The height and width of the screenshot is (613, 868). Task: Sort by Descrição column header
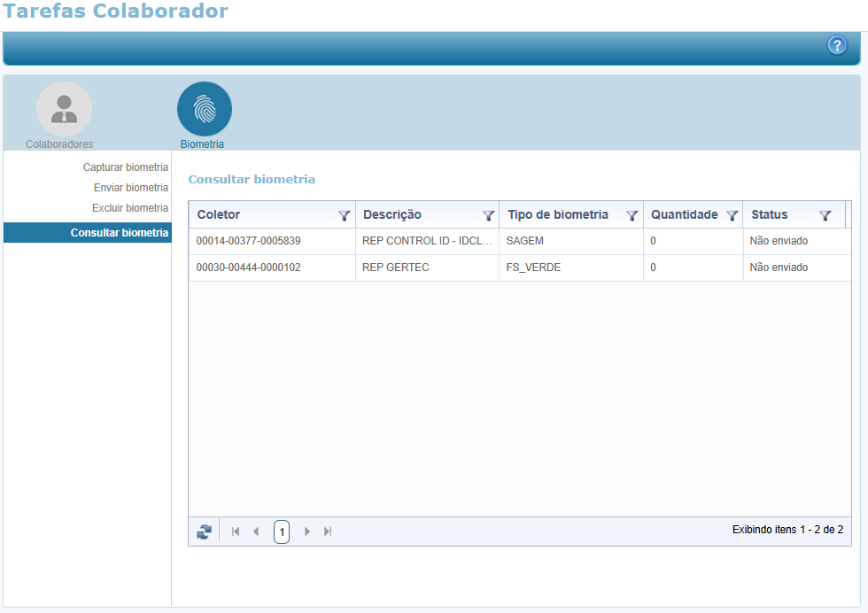click(x=391, y=215)
